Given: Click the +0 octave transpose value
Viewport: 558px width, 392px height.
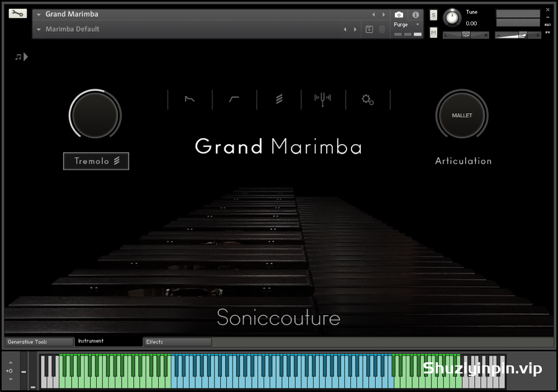Looking at the screenshot, I should click(9, 371).
